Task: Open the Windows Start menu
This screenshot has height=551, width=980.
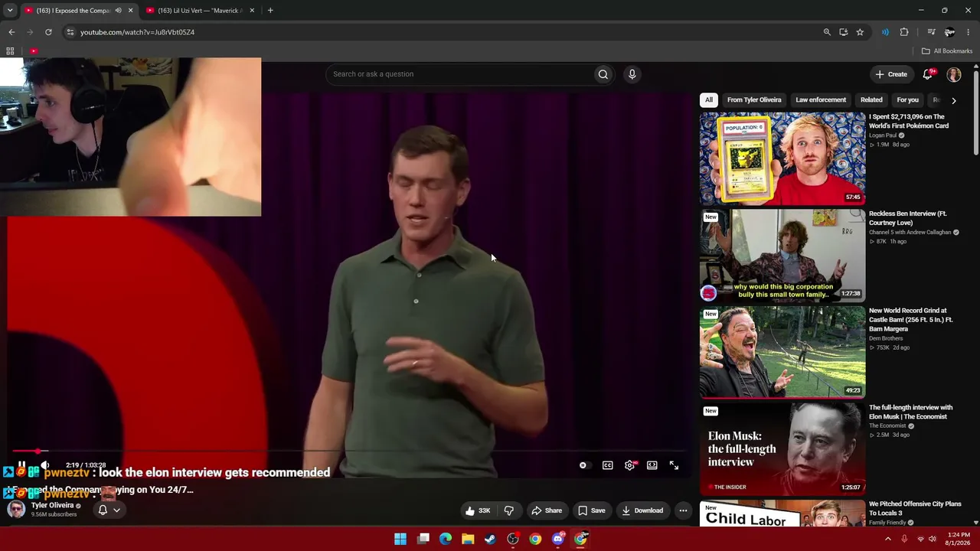Action: coord(400,540)
